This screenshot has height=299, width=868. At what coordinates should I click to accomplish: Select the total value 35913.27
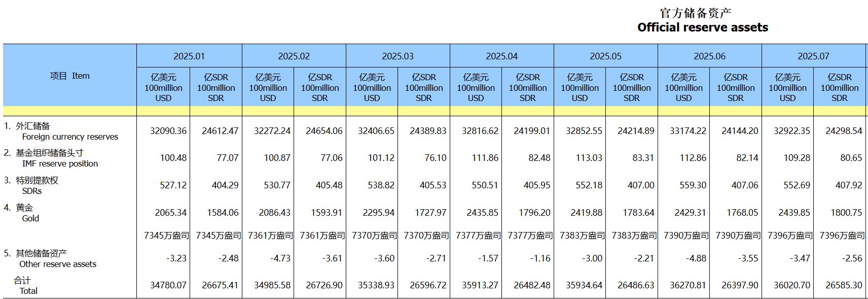coord(480,285)
